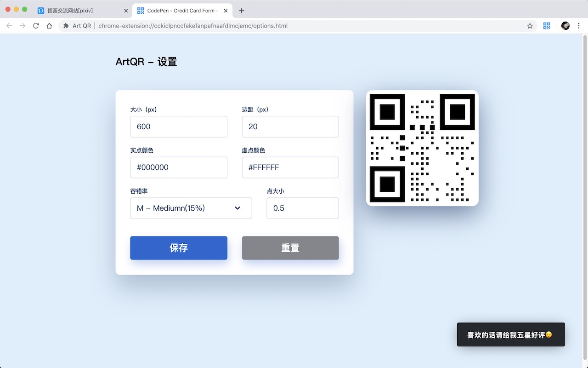588x368 pixels.
Task: Click the 虚点颜色 label
Action: (x=254, y=150)
